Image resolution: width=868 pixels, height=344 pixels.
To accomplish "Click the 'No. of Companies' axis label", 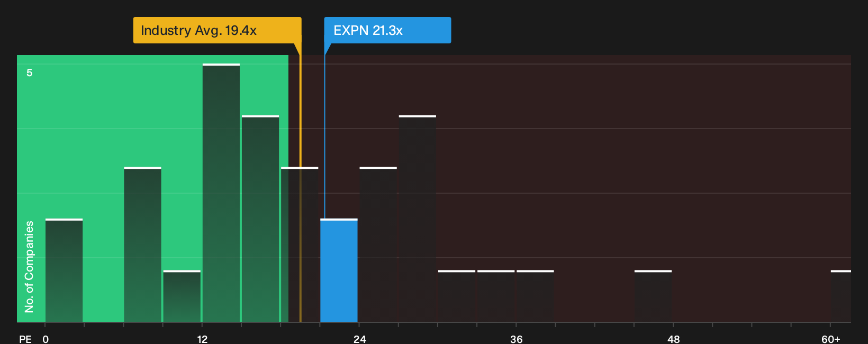I will (x=29, y=266).
